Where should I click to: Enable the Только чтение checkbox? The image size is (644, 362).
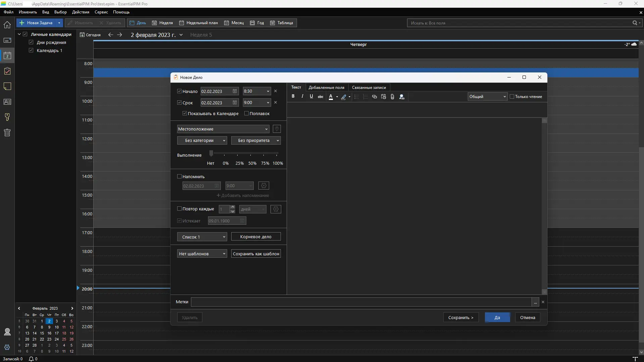tap(512, 97)
